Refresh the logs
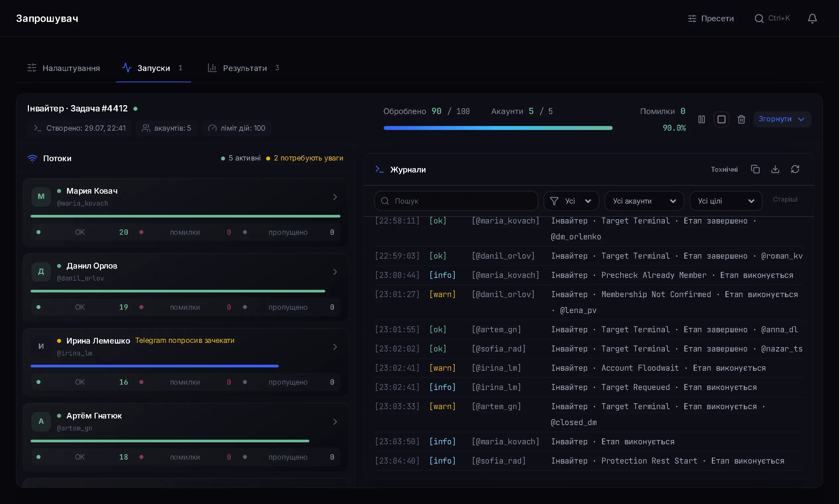The height and width of the screenshot is (504, 839). (795, 169)
